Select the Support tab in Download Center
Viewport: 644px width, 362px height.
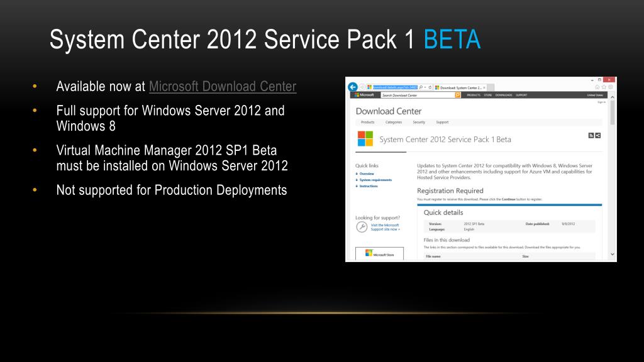pyautogui.click(x=442, y=123)
